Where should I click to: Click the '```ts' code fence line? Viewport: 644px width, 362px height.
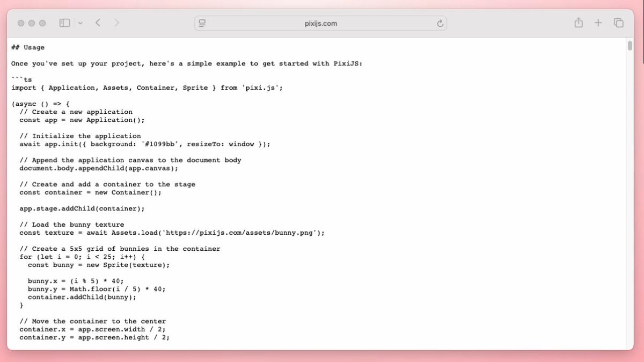21,79
